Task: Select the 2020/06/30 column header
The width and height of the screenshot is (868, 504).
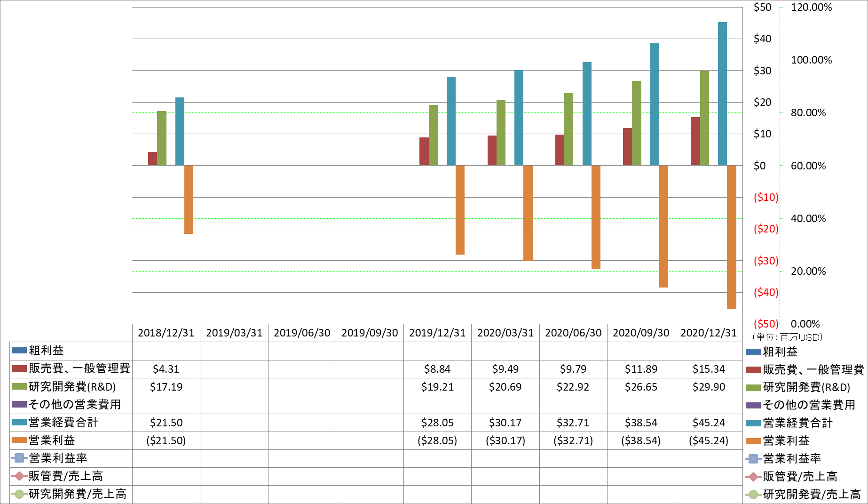Action: click(x=573, y=333)
